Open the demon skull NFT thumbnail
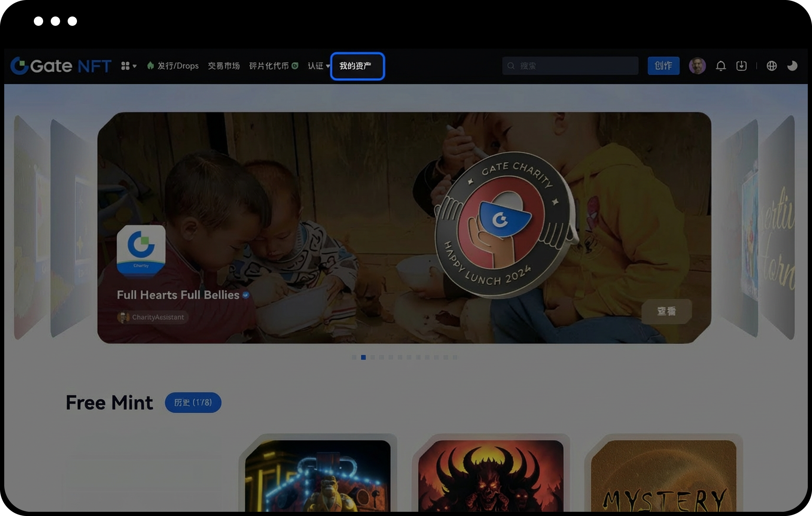The width and height of the screenshot is (812, 516). 491,476
